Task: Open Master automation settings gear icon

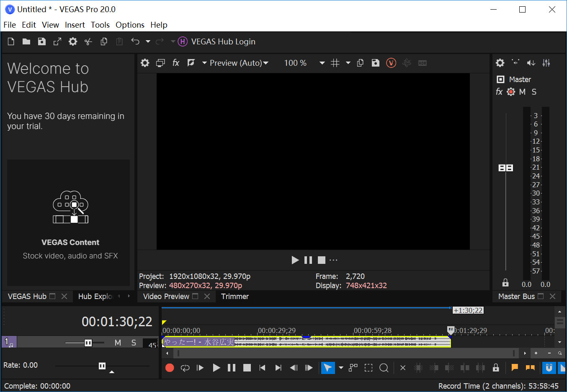Action: 511,92
